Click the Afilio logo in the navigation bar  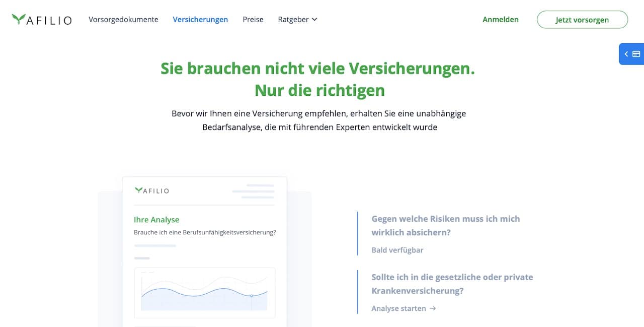(41, 19)
